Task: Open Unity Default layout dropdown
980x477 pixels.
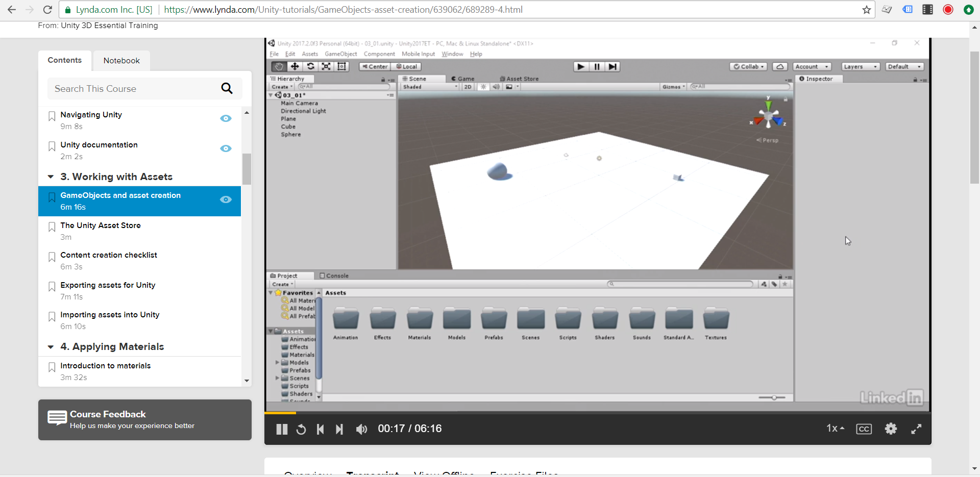Action: point(905,66)
